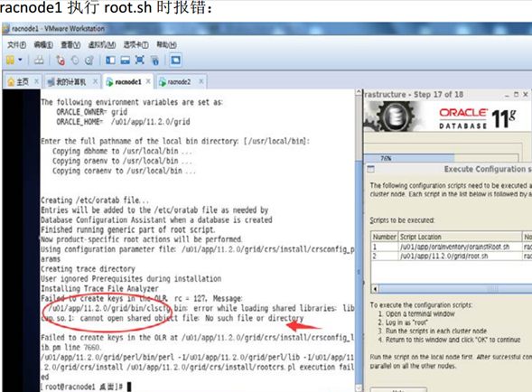Click the Script Location column header

tap(460, 237)
